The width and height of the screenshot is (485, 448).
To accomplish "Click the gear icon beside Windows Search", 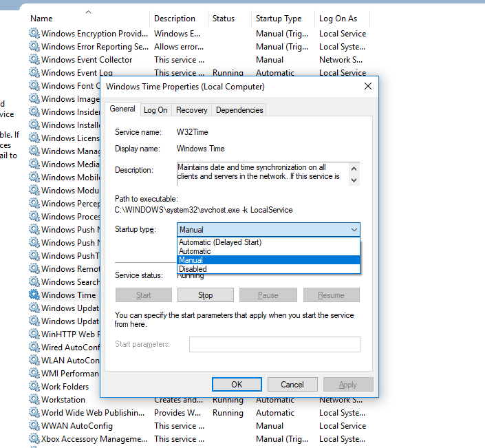I will tap(34, 281).
